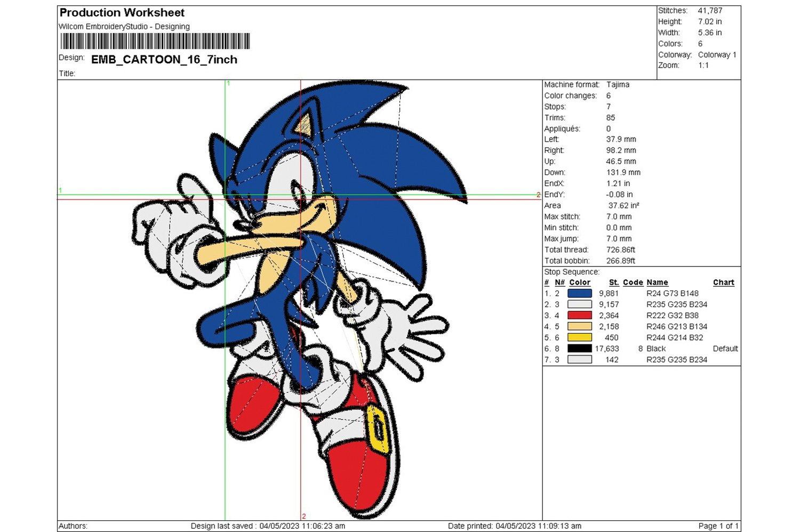800x532 pixels.
Task: Click the white swatch in stop row 7
Action: tap(580, 360)
